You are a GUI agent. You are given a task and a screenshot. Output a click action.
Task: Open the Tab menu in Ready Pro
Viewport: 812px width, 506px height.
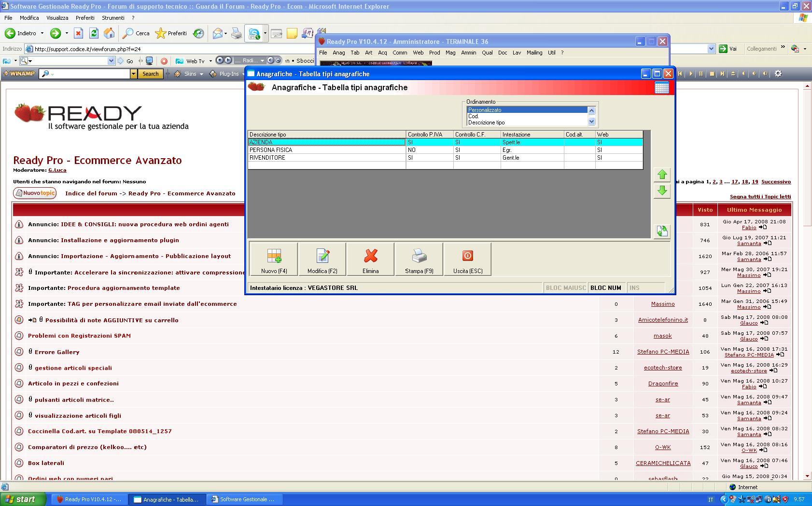pyautogui.click(x=355, y=53)
